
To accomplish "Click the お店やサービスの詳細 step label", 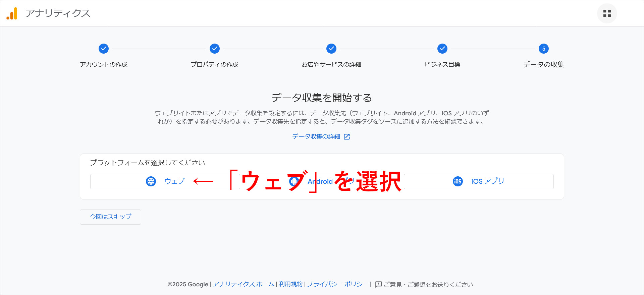I will [x=331, y=64].
